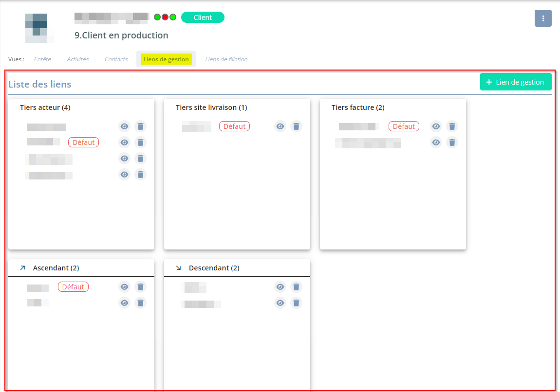Add a new Lien de gestion

[x=515, y=82]
